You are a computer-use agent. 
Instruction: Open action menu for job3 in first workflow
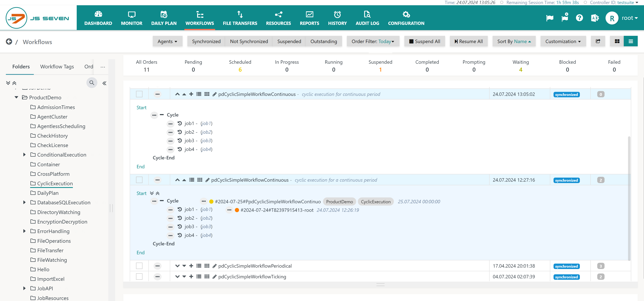click(x=170, y=141)
